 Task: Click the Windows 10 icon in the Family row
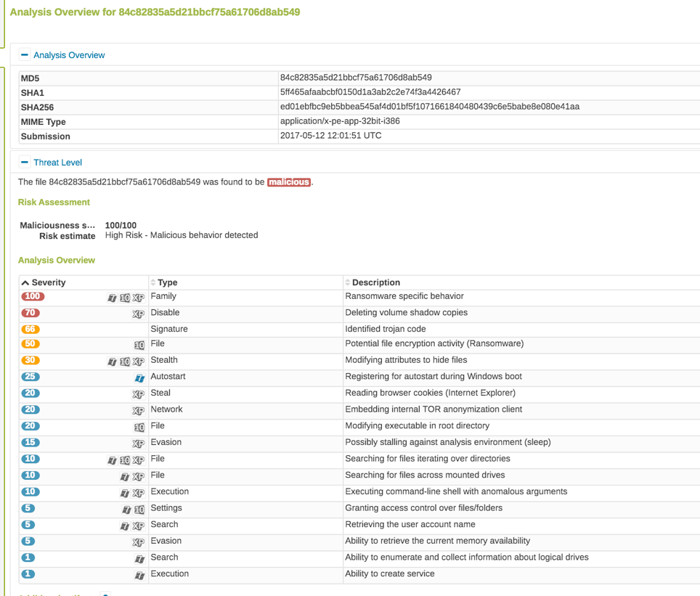[x=125, y=298]
